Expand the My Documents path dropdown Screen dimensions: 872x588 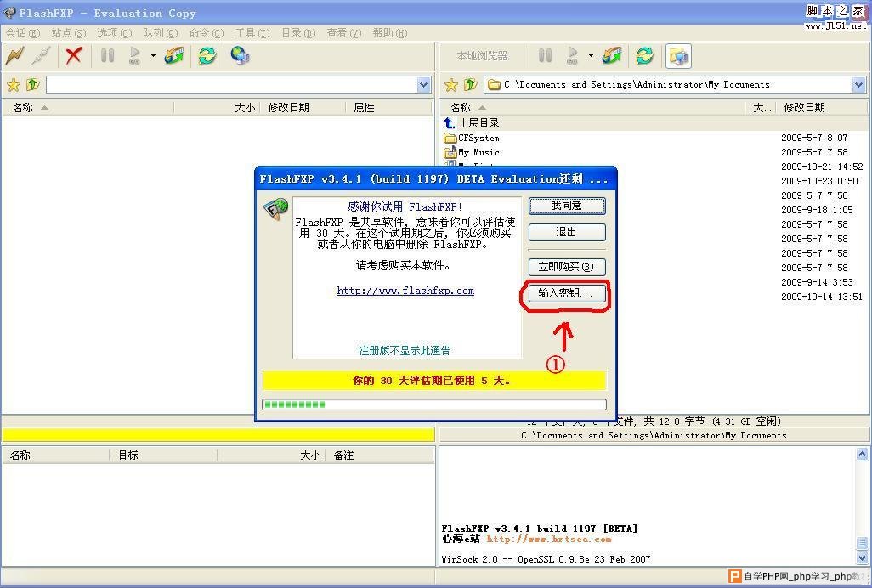858,85
